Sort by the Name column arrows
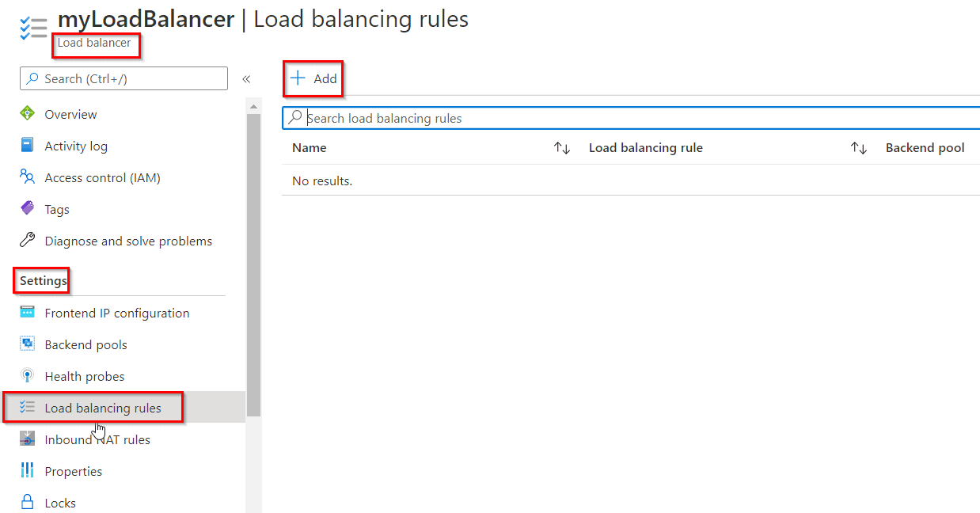 pyautogui.click(x=562, y=147)
